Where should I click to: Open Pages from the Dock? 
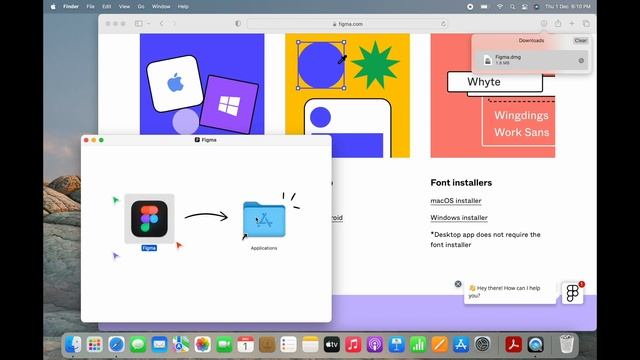click(x=439, y=345)
